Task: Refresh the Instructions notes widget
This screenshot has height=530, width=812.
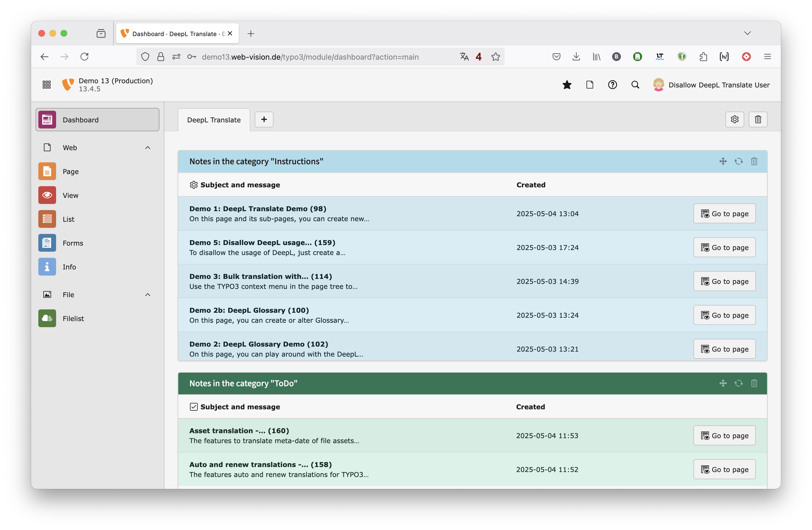Action: [739, 161]
